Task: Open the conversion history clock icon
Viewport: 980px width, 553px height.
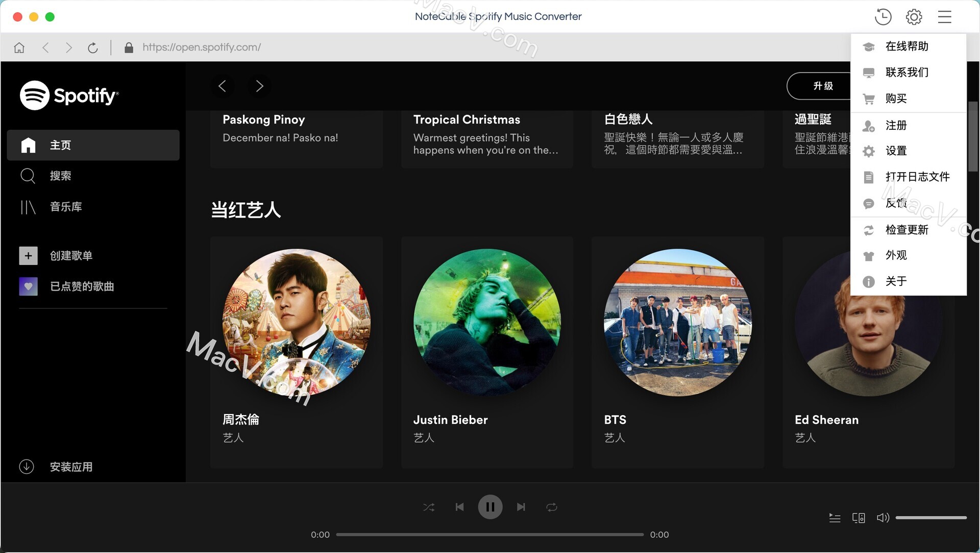Action: (x=883, y=17)
